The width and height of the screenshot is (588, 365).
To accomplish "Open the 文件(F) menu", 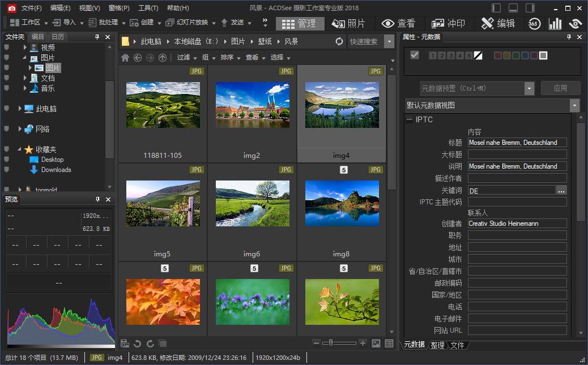I will [32, 8].
